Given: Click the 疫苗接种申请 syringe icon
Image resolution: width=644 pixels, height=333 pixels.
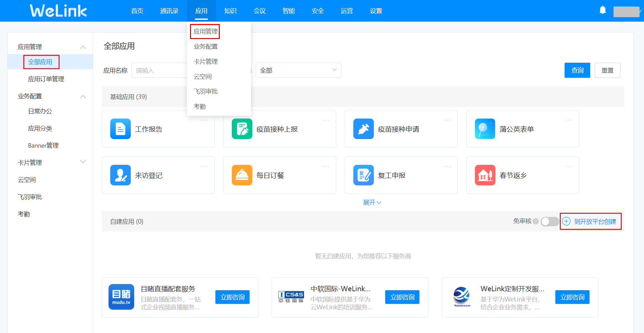Looking at the screenshot, I should 363,129.
